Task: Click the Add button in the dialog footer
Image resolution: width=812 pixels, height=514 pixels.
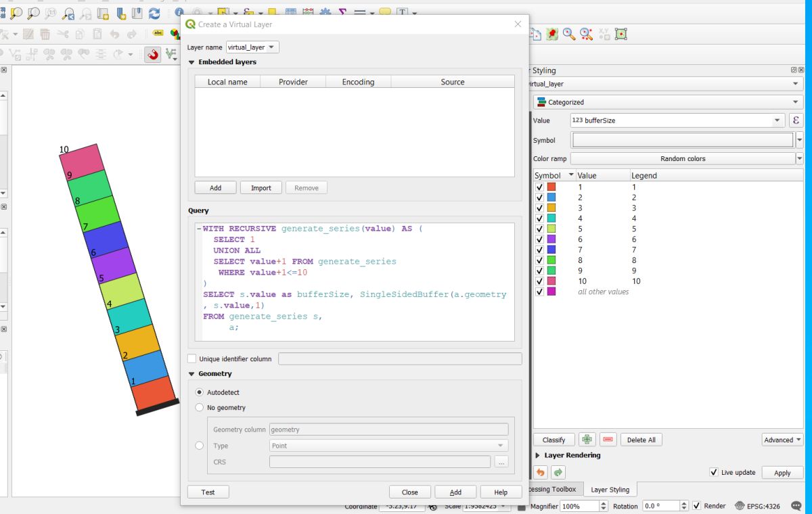Action: click(x=455, y=492)
